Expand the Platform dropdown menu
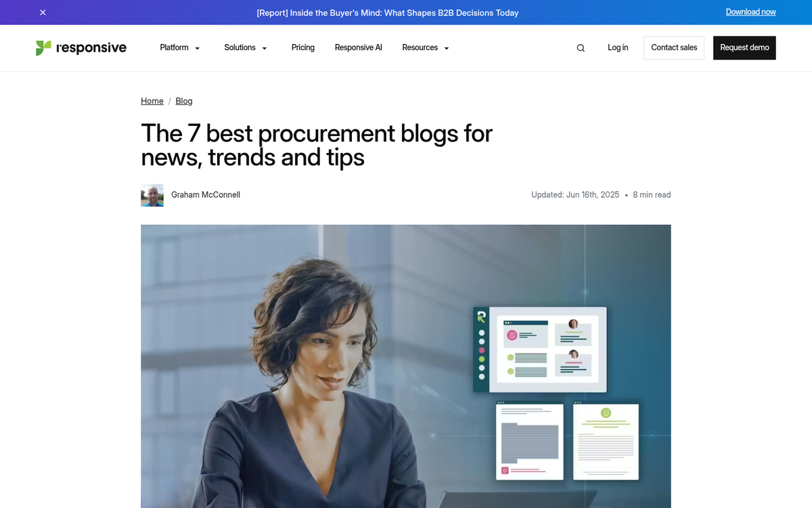Screen dimensions: 812x508 pos(180,47)
